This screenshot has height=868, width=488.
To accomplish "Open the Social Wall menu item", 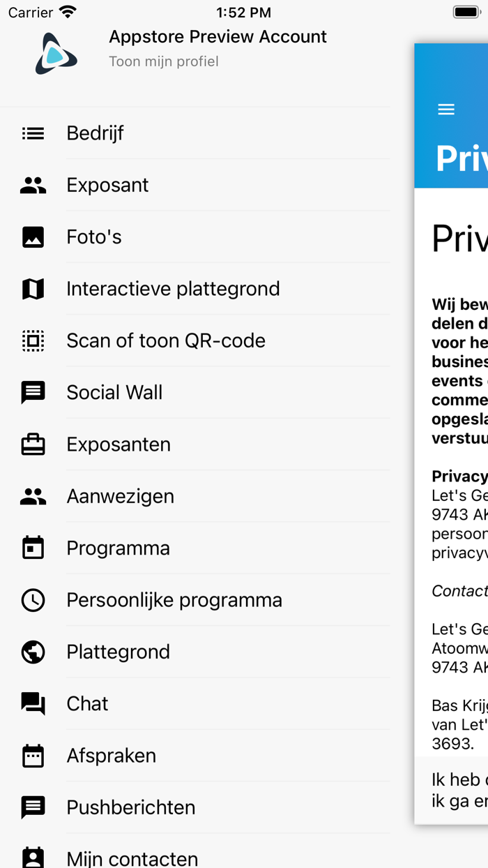I will 114,393.
